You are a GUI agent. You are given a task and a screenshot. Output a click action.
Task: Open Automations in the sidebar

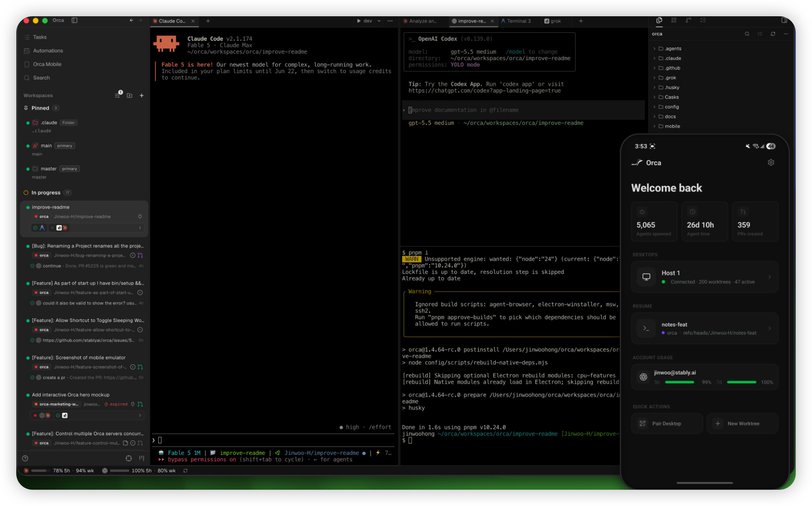pos(48,51)
